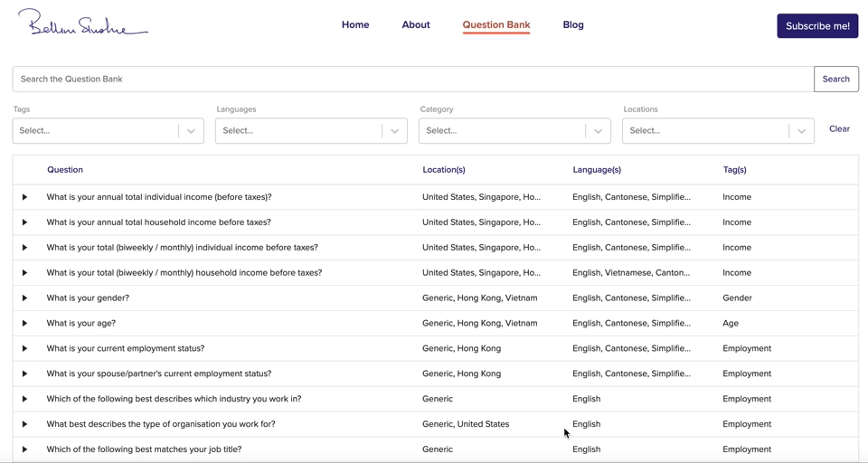Open the Category dropdown
The height and width of the screenshot is (463, 868).
tap(514, 131)
